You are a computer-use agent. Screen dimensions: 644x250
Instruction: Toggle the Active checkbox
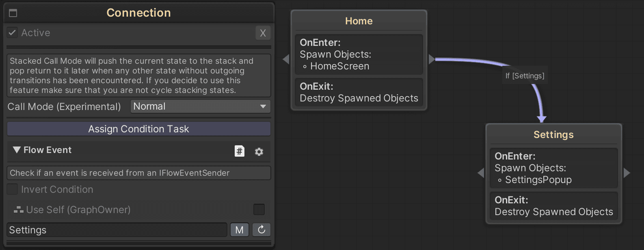(x=13, y=32)
